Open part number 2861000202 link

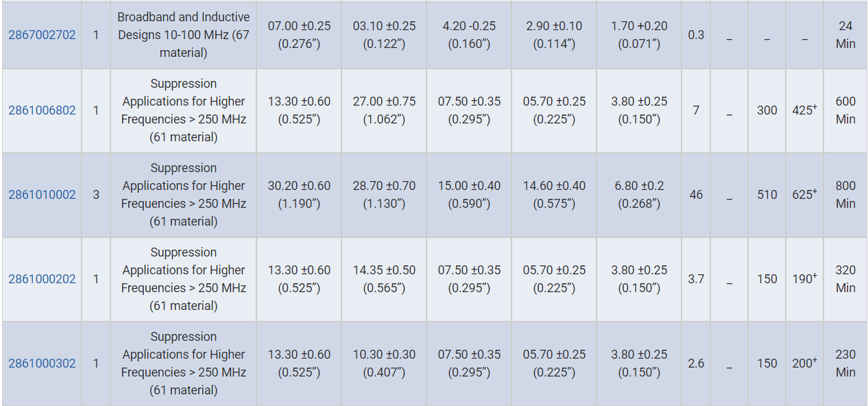(x=42, y=279)
